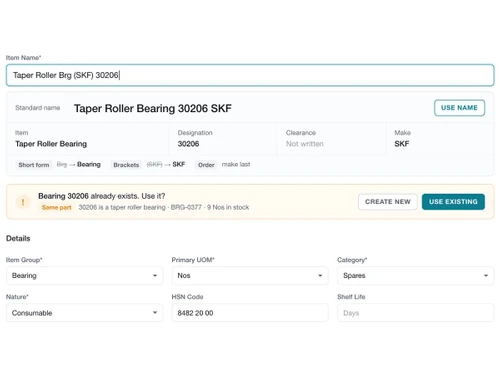Viewport: 500px width, 375px height.
Task: Open the Primary UOM dropdown showing Nos
Action: pos(250,276)
